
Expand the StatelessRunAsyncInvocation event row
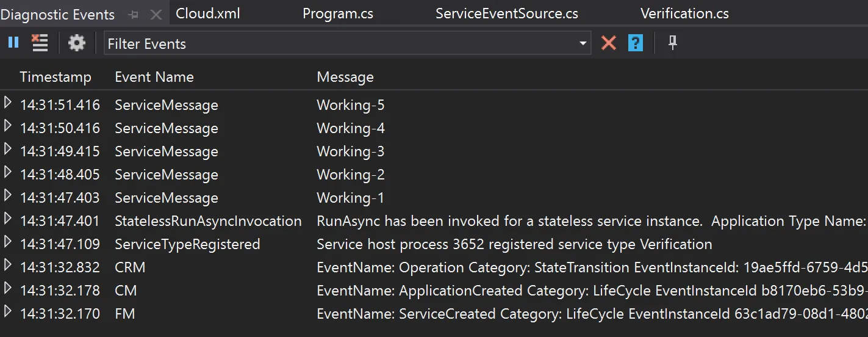[x=7, y=219]
